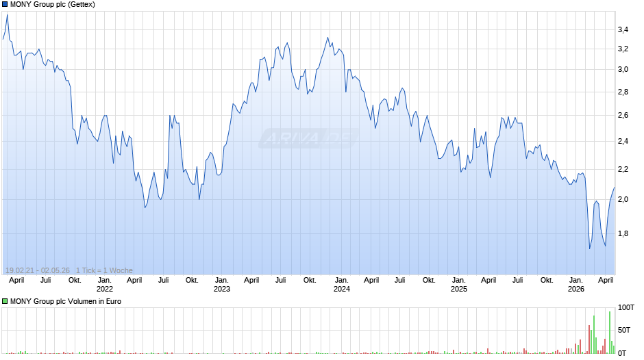Click the green Volumen legend square
Image resolution: width=644 pixels, height=360 pixels.
(5, 301)
